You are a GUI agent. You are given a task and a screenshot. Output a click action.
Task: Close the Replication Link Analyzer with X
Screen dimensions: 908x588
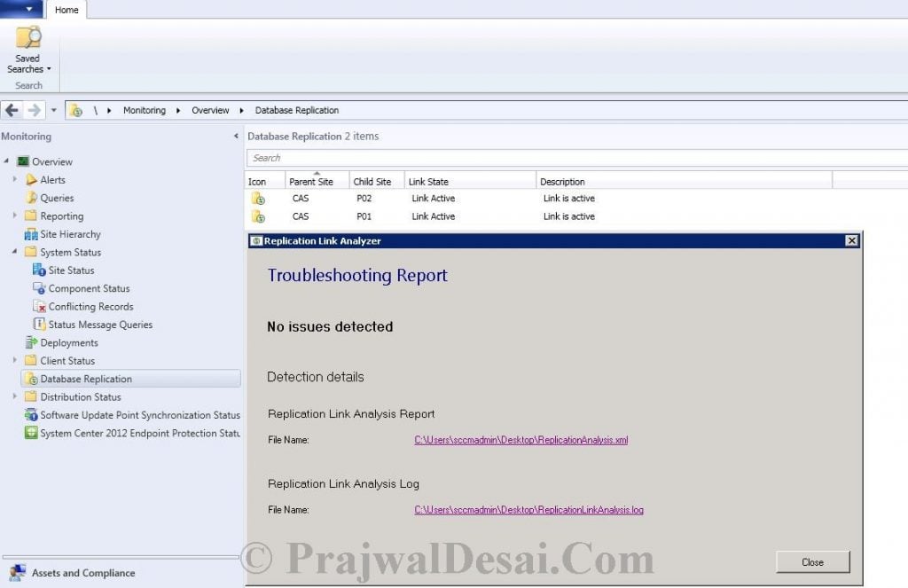coord(851,240)
